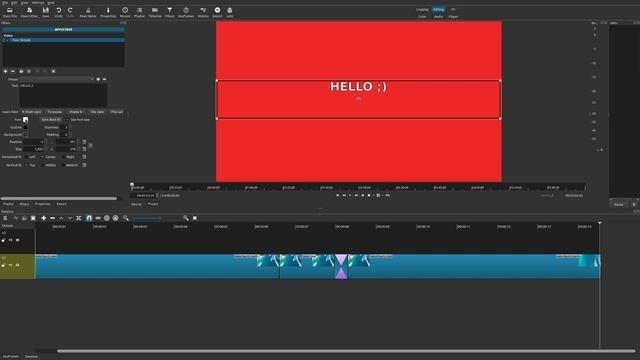Open the Properties panel from toolbar

pos(108,12)
